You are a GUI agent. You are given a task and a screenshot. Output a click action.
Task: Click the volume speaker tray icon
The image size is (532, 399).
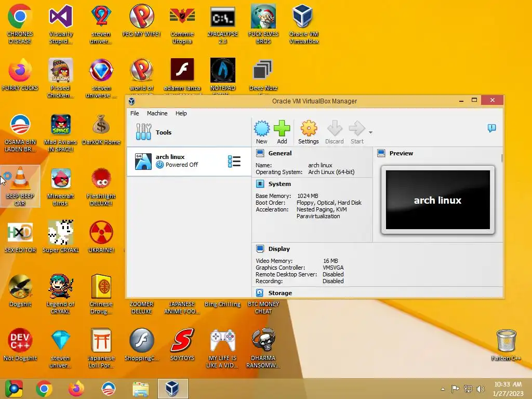click(x=480, y=389)
